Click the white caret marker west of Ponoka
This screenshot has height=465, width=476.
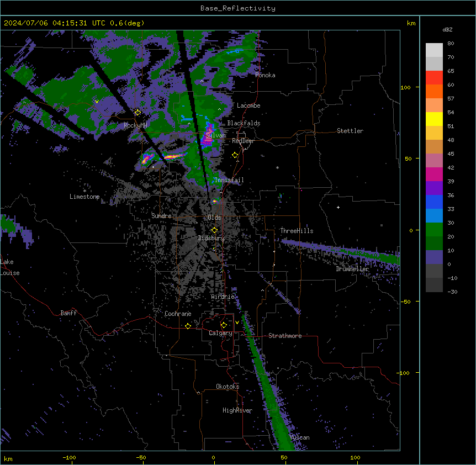point(202,81)
